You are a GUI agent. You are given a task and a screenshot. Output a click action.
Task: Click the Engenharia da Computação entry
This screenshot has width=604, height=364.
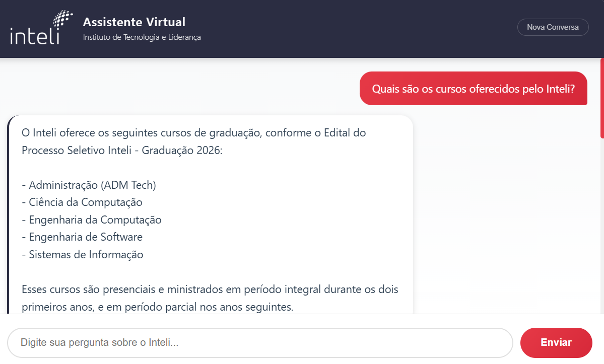[91, 220]
